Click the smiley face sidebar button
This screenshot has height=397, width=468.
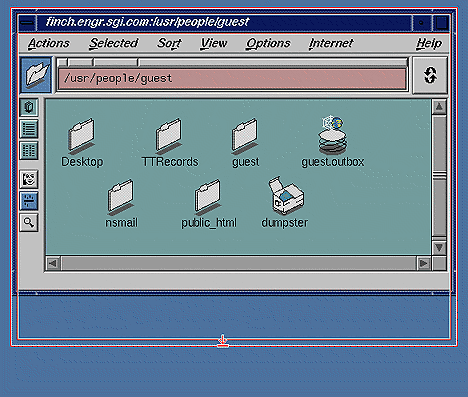point(29,179)
